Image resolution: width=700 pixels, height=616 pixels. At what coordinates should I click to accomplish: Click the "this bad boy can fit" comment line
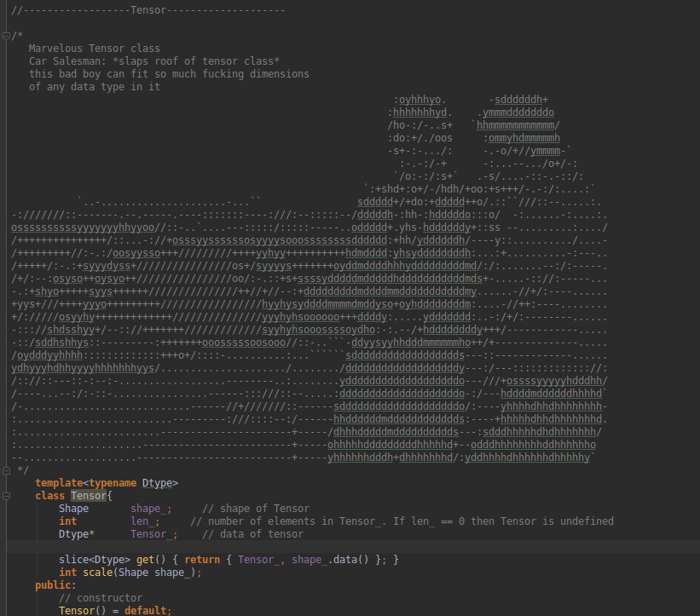coord(169,74)
